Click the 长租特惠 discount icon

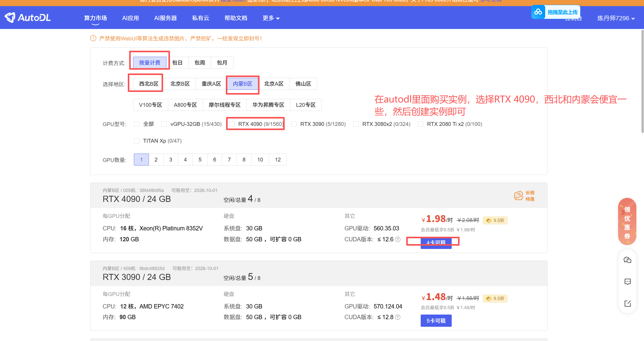(518, 196)
